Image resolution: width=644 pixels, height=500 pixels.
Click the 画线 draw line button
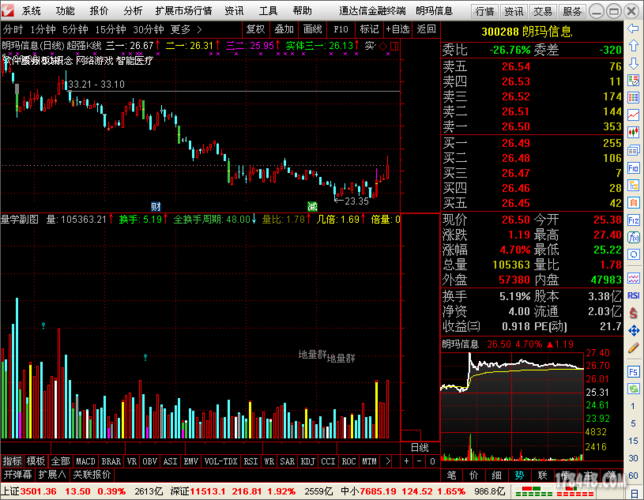coord(312,29)
